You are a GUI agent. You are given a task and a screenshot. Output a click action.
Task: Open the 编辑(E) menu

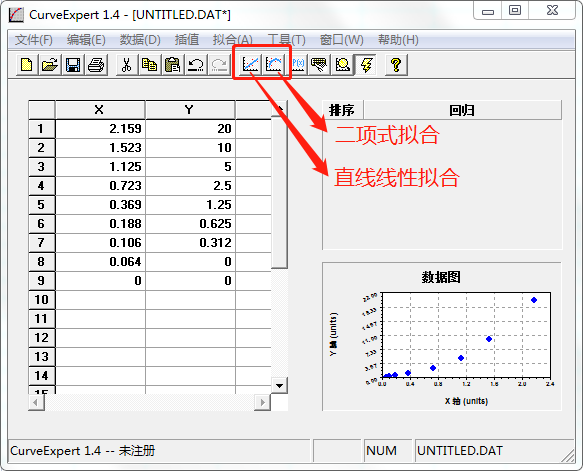[86, 39]
